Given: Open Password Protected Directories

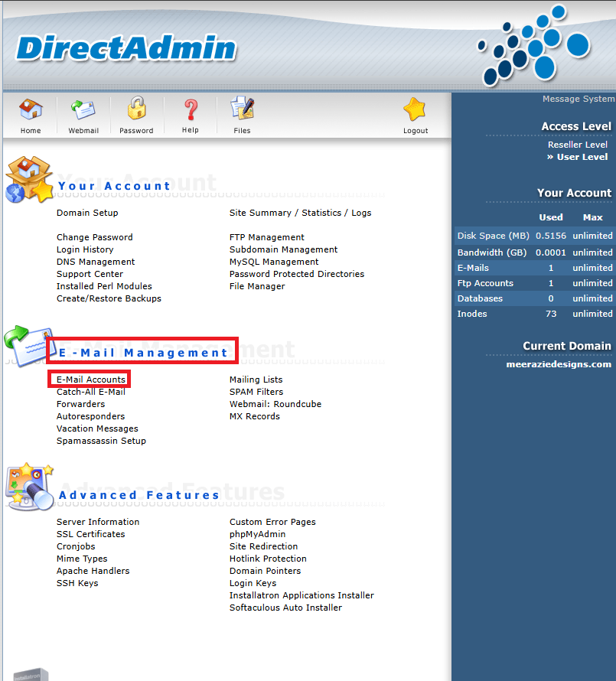Looking at the screenshot, I should [297, 274].
